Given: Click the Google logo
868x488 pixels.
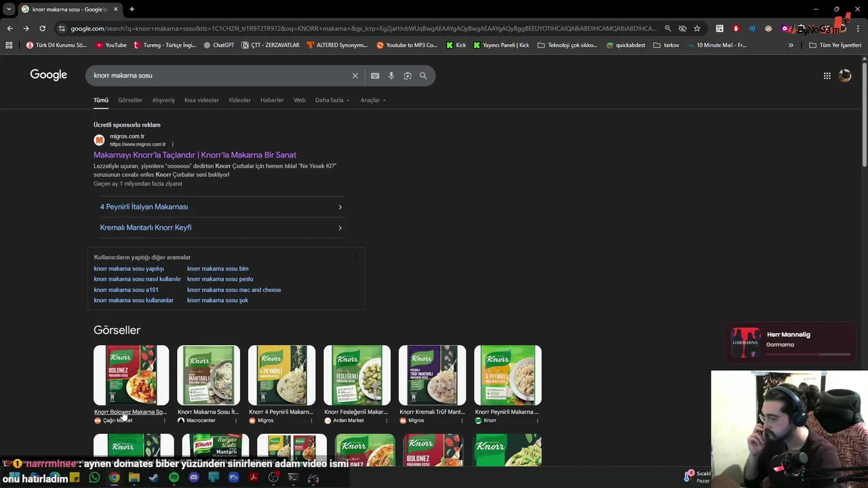Looking at the screenshot, I should [48, 75].
